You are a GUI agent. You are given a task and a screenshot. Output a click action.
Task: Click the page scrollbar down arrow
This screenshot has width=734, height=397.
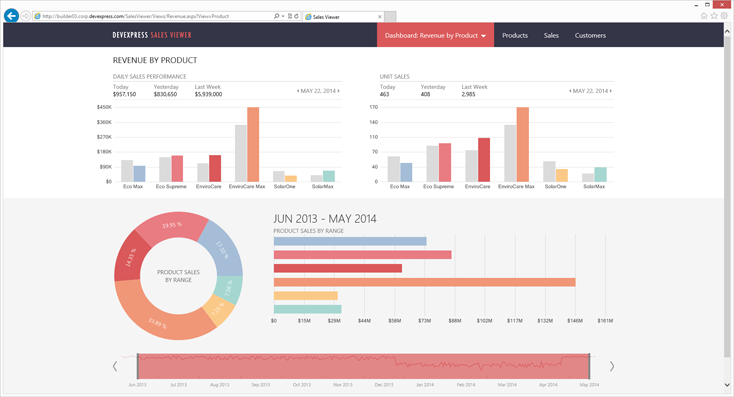(727, 385)
